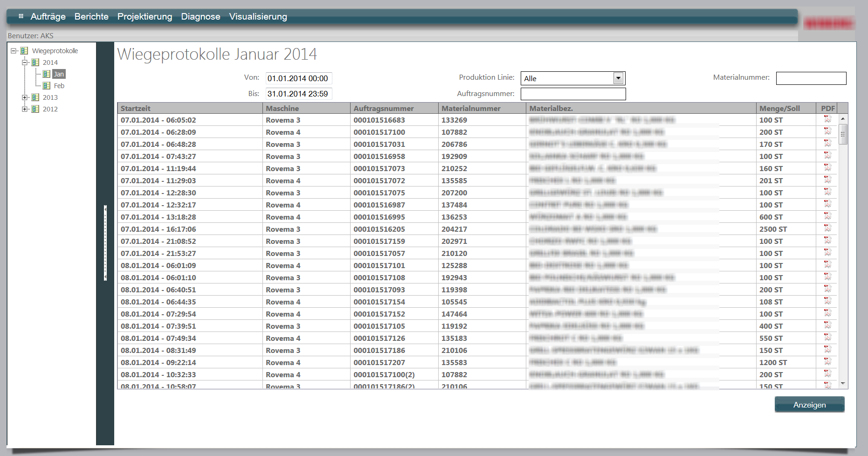Click the menu grid icon before Aufträge
The width and height of the screenshot is (868, 456).
(21, 16)
